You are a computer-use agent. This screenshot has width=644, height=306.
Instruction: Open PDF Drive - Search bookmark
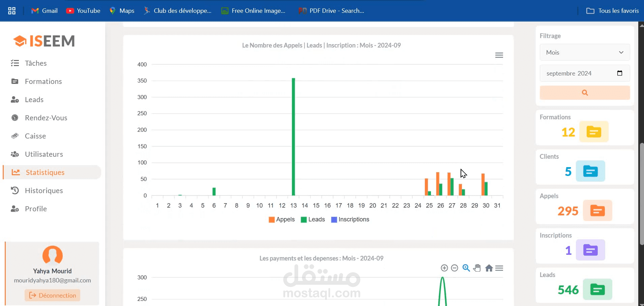point(331,11)
